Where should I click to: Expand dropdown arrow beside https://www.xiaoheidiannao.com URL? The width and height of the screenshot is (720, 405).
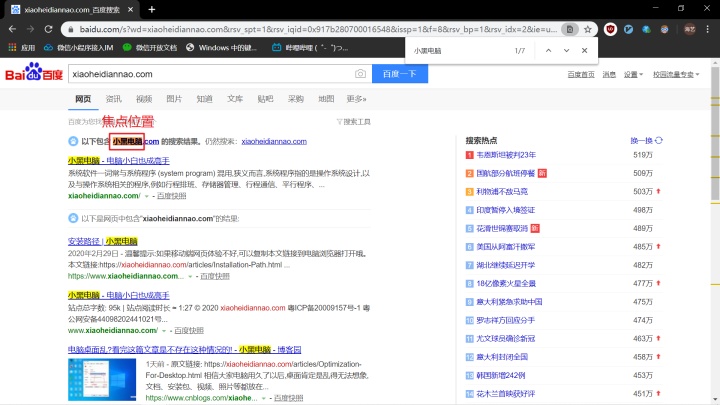tap(190, 276)
